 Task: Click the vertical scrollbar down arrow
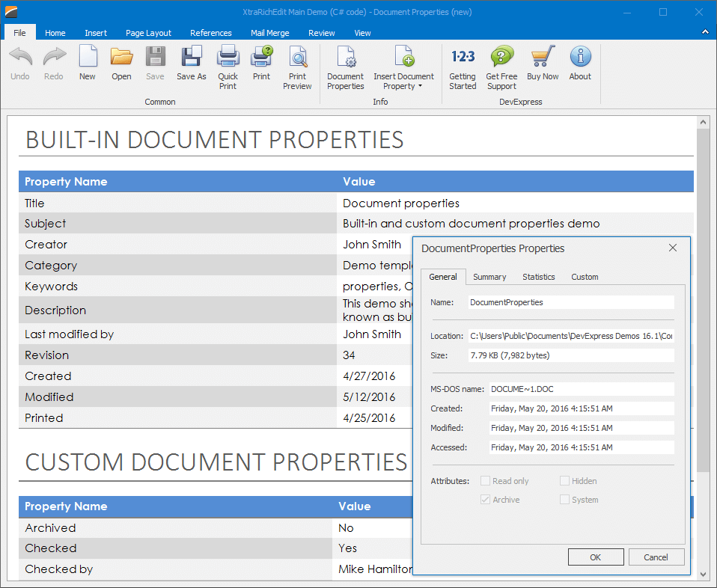coord(703,574)
